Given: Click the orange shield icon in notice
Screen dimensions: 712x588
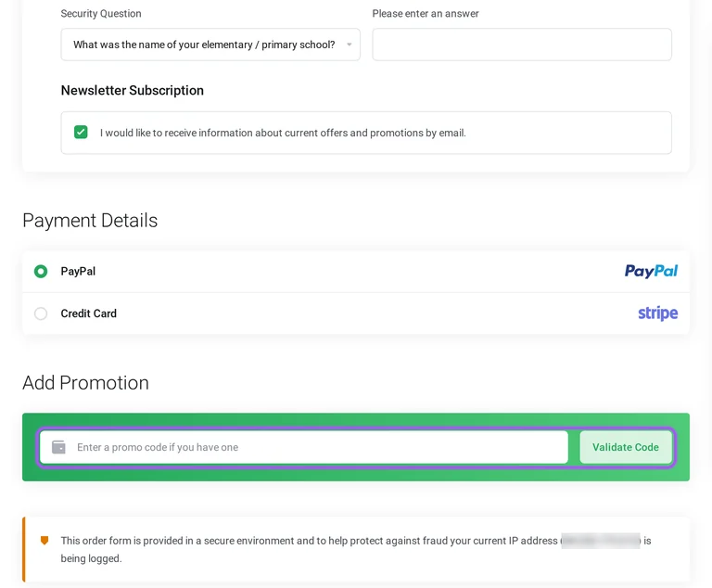Looking at the screenshot, I should tap(44, 541).
